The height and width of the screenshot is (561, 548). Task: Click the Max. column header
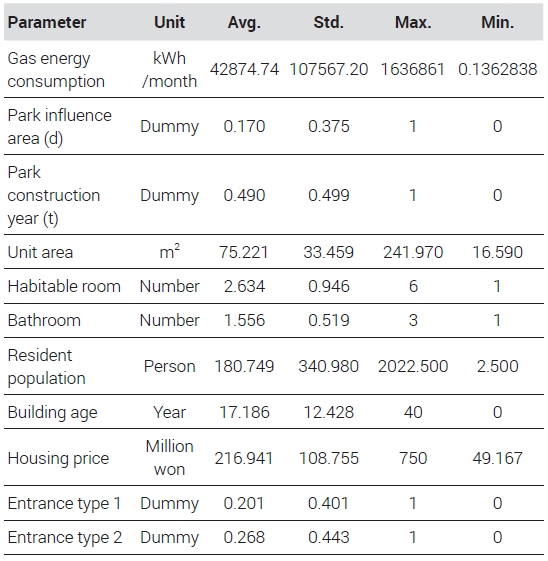pos(413,23)
